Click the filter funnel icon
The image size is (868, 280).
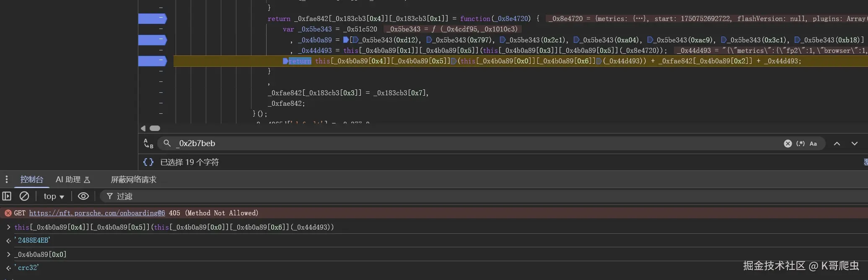click(110, 196)
